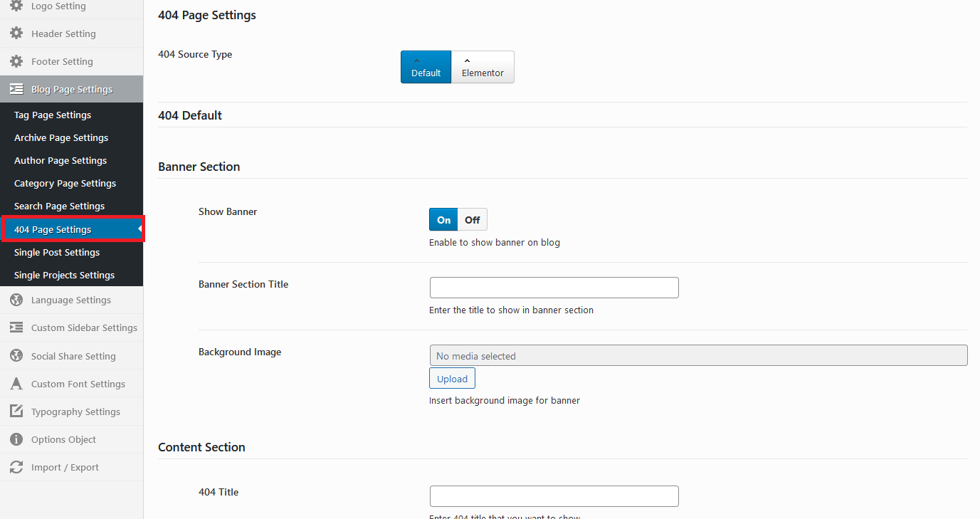Click the Footer Setting gear icon
This screenshot has height=519, width=980.
(16, 61)
